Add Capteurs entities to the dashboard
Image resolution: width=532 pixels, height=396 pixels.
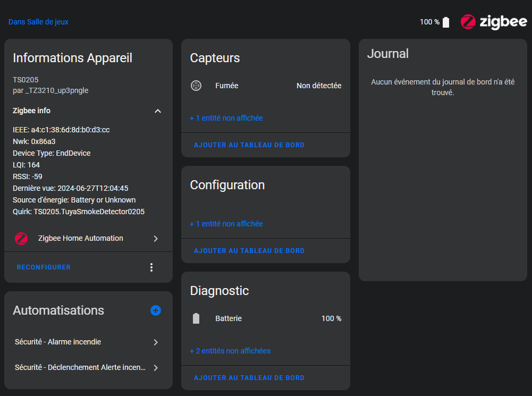tap(249, 145)
